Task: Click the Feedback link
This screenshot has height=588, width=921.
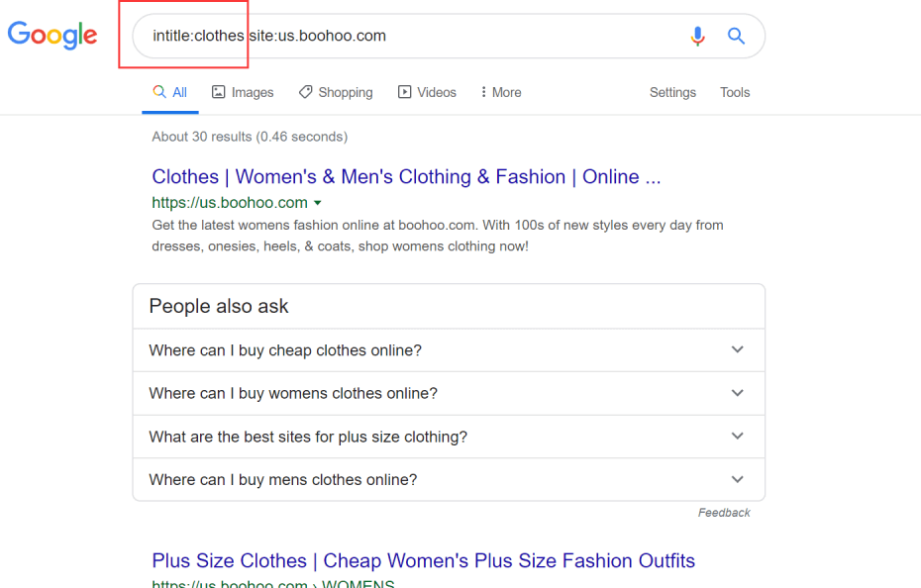Action: 724,513
